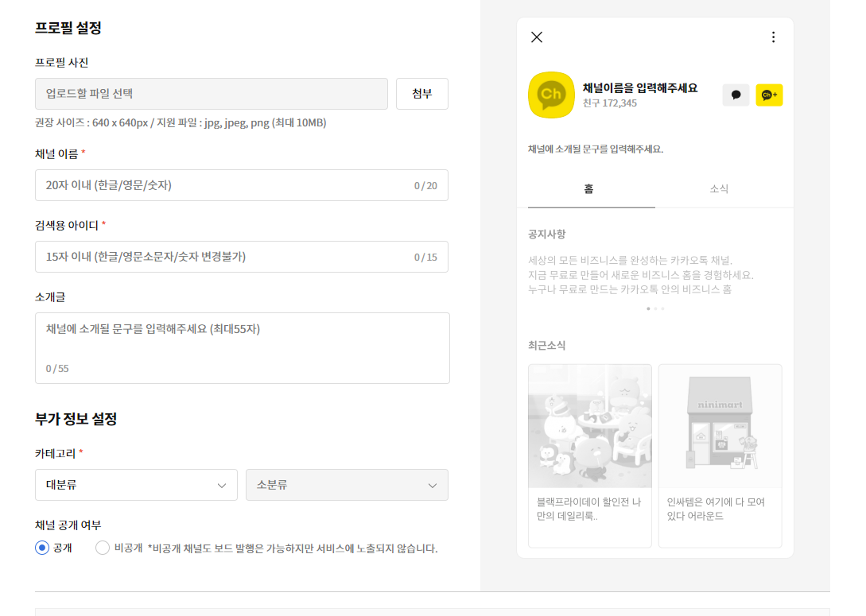Select the 공개 radio button
This screenshot has height=616, width=866.
tap(42, 548)
